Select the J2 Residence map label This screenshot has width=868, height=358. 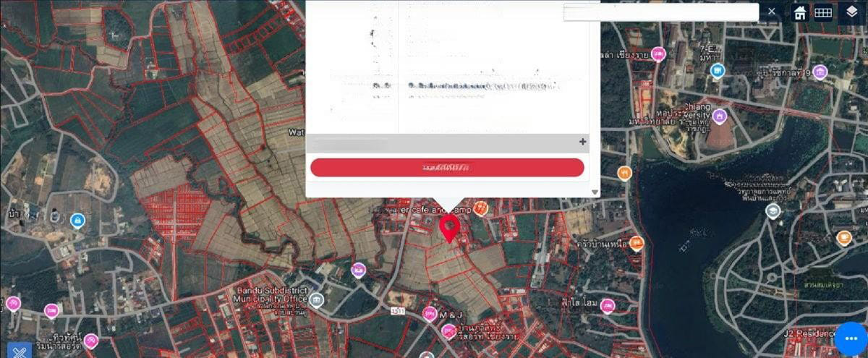(x=807, y=333)
